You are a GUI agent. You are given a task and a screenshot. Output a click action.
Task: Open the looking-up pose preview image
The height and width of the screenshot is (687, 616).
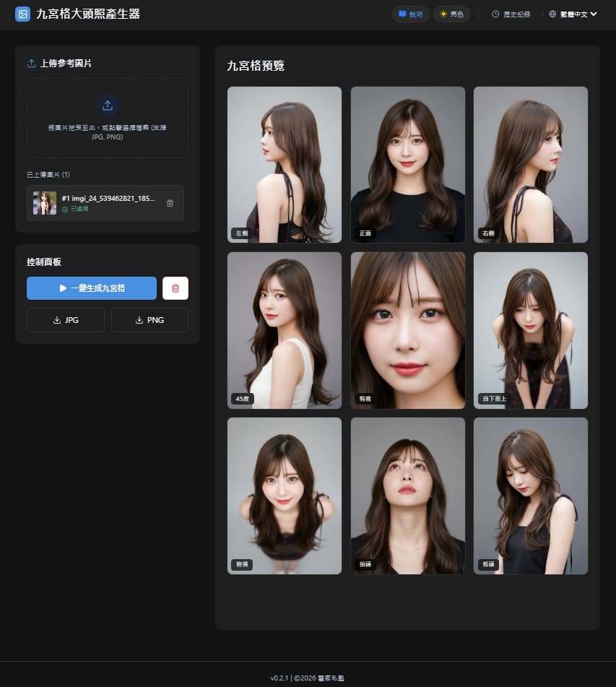click(x=408, y=496)
